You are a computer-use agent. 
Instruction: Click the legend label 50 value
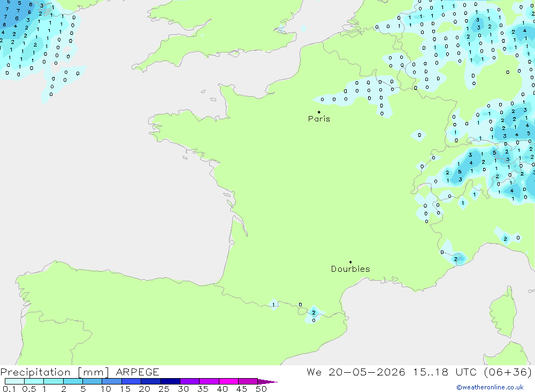pyautogui.click(x=261, y=389)
